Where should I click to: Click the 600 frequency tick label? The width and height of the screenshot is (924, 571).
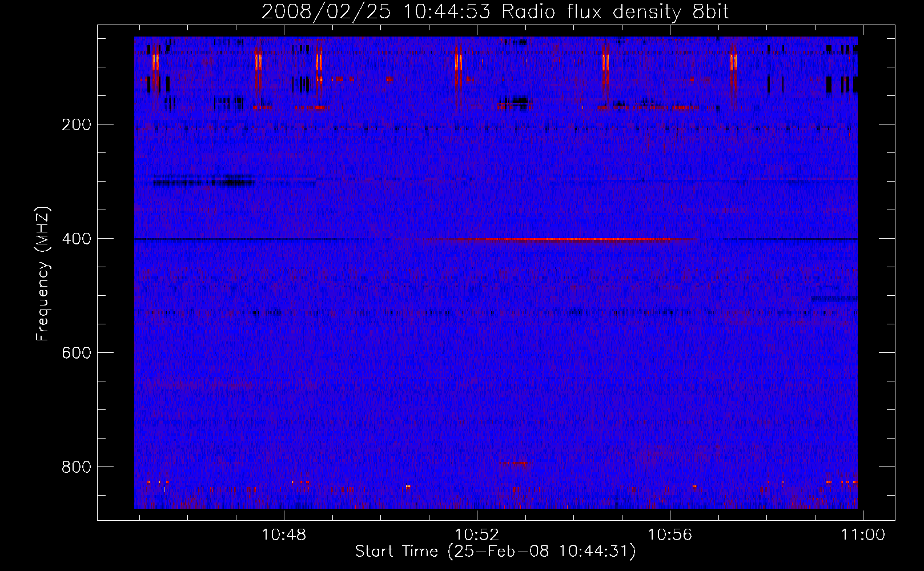tap(77, 353)
